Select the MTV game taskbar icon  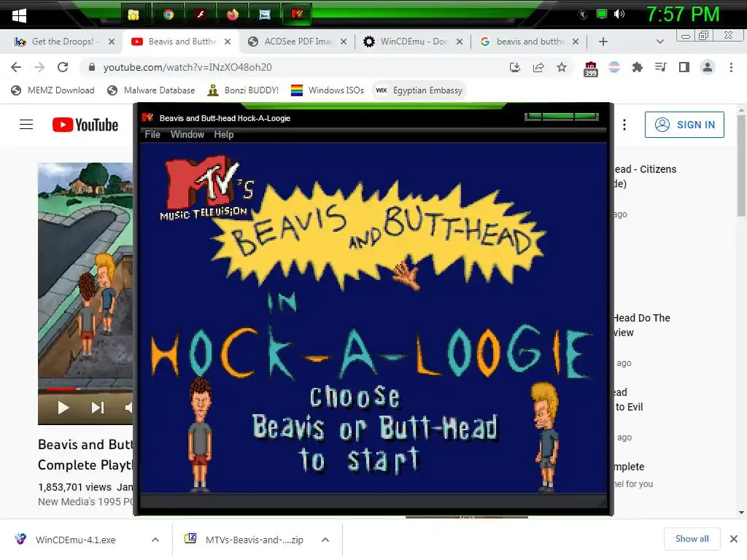point(298,15)
